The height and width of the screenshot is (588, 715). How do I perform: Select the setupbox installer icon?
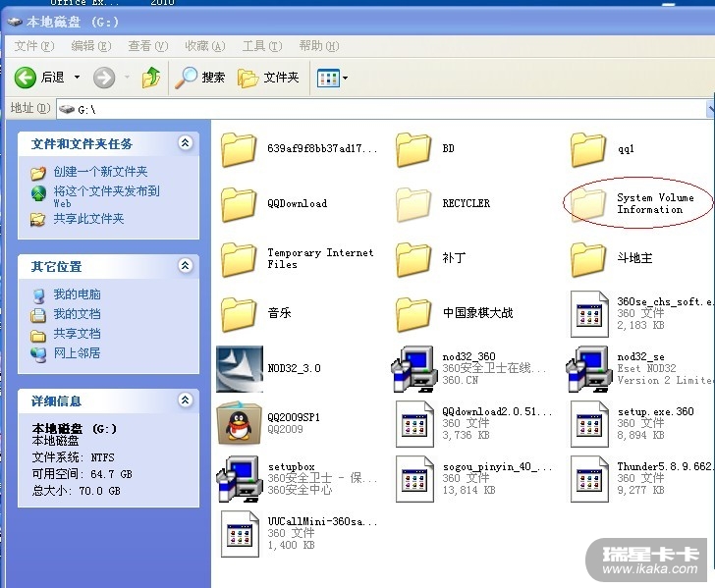click(240, 479)
